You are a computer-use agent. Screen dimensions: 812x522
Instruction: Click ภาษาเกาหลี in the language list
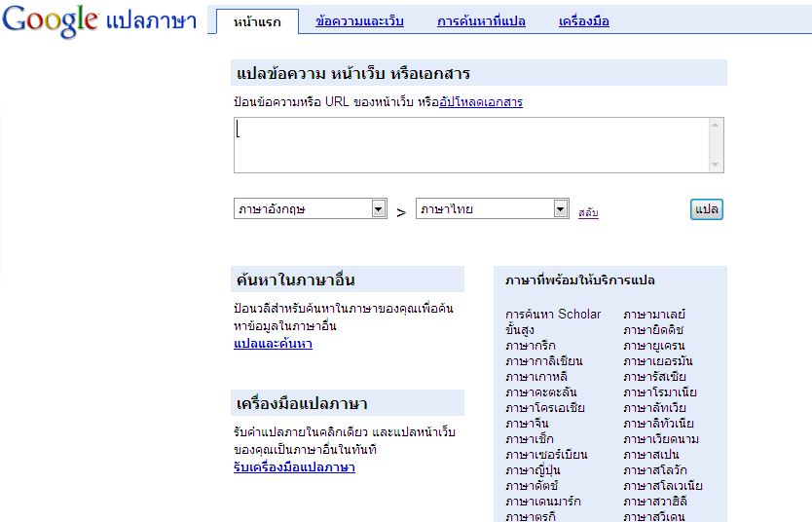pyautogui.click(x=536, y=377)
